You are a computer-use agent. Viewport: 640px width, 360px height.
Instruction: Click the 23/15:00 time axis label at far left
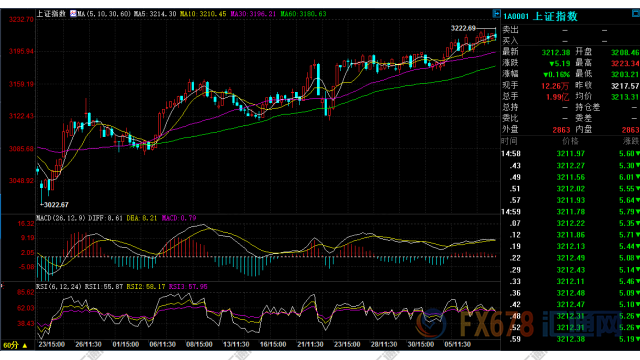click(51, 344)
